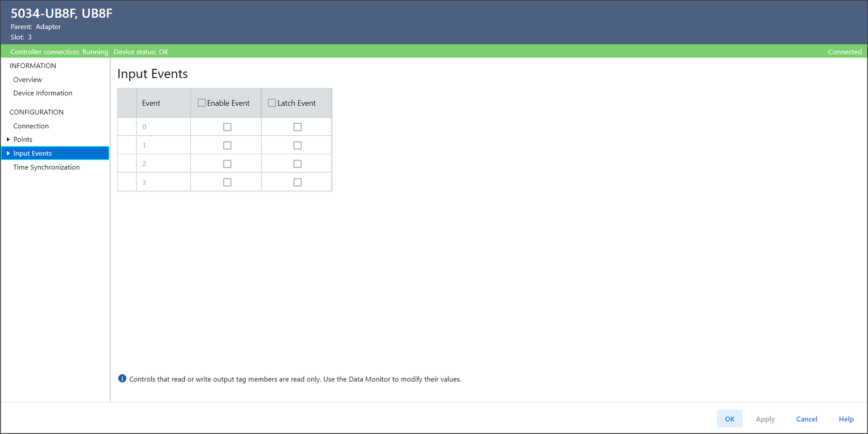Open Help from the bottom bar

pos(846,419)
